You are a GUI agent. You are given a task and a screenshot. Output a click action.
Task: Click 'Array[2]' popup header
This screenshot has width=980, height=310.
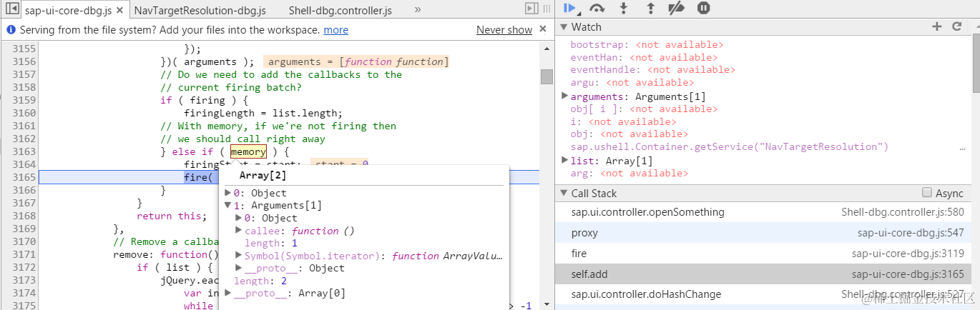pos(263,175)
